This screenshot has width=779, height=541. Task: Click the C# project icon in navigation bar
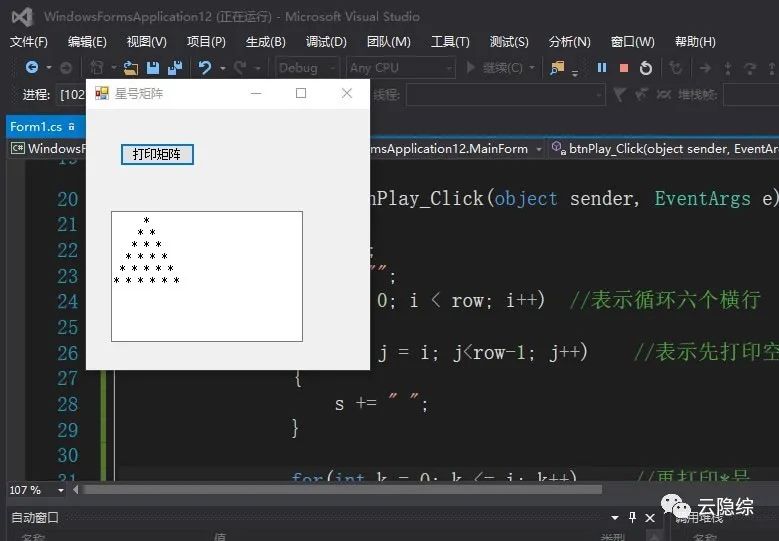17,148
